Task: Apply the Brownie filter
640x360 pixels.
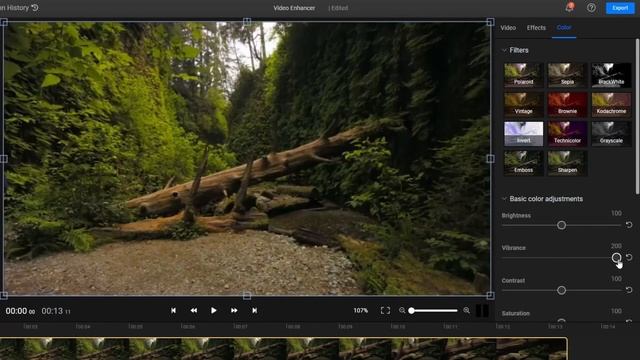Action: click(567, 104)
